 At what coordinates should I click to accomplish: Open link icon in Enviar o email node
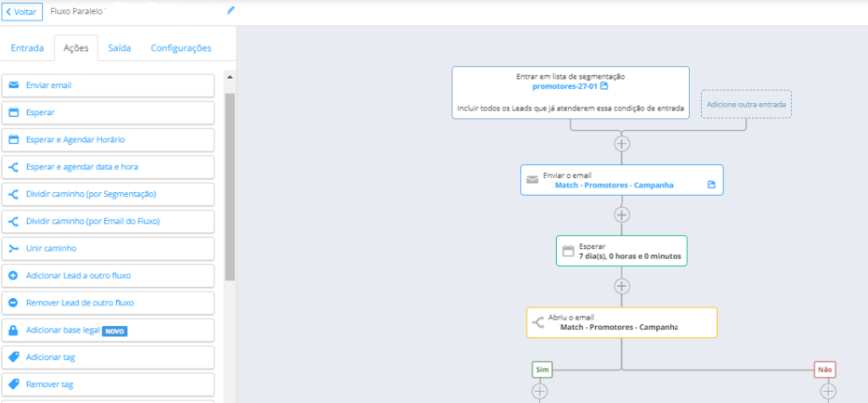coord(711,185)
